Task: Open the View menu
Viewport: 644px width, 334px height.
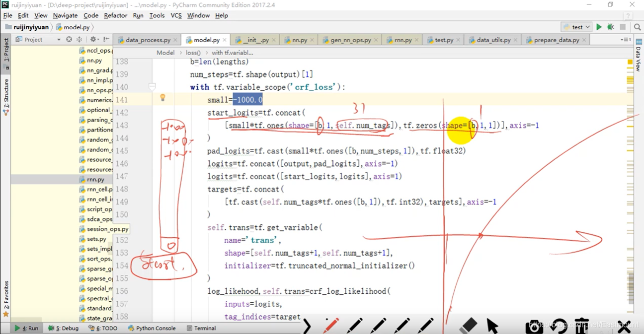Action: pyautogui.click(x=41, y=15)
